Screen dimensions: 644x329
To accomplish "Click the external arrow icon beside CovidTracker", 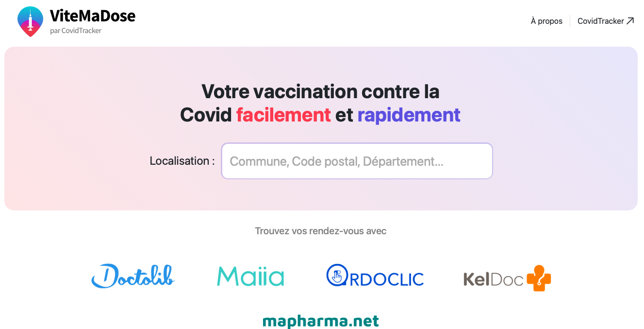I will tap(630, 21).
